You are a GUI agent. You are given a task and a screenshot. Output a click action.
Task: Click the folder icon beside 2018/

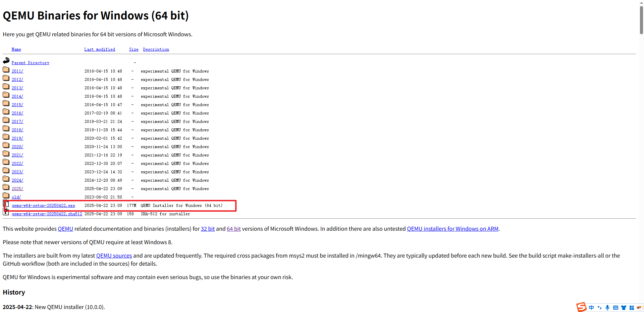click(x=6, y=128)
